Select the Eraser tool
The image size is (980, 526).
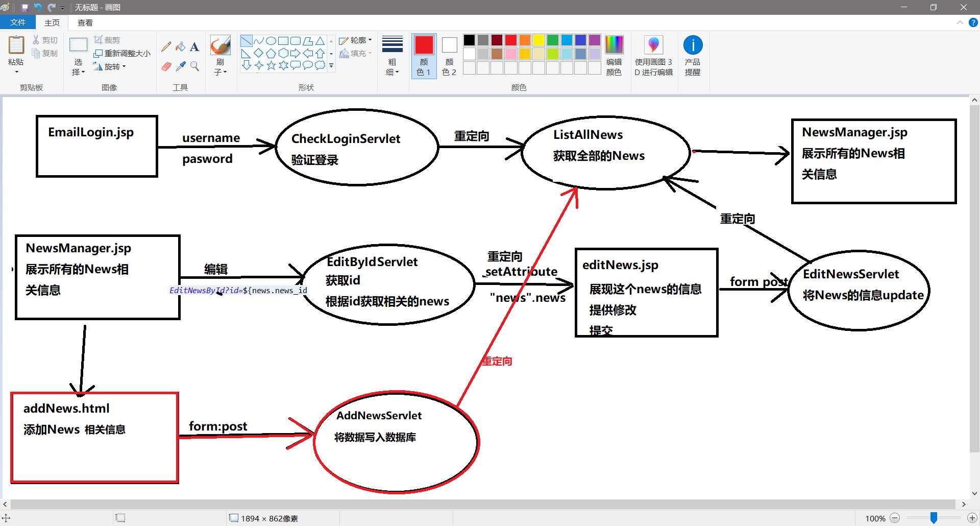click(166, 66)
